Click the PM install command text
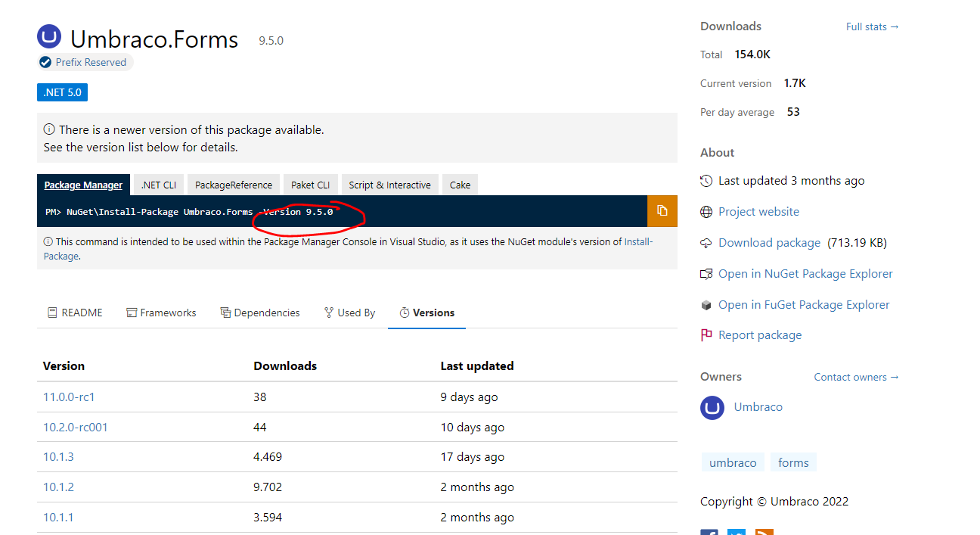Viewport: 980px width, 535px height. tap(189, 212)
